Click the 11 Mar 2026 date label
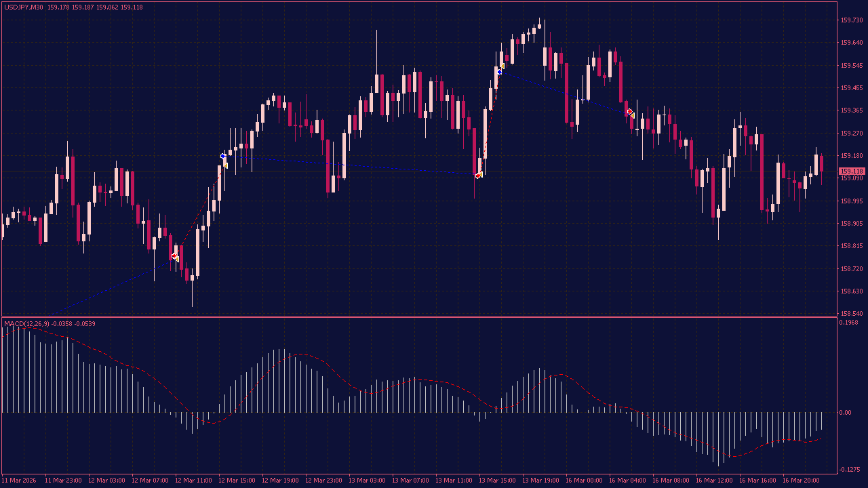868x488 pixels. (18, 481)
